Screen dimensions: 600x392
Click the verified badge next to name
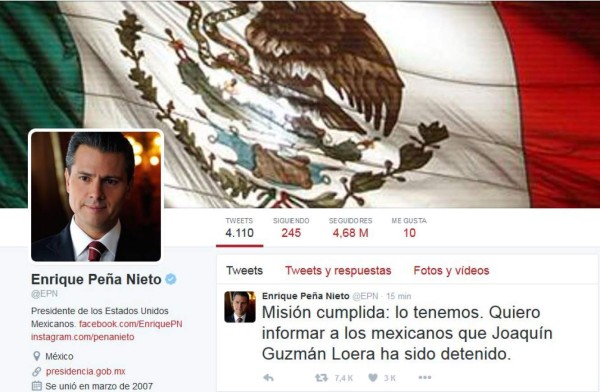point(171,279)
